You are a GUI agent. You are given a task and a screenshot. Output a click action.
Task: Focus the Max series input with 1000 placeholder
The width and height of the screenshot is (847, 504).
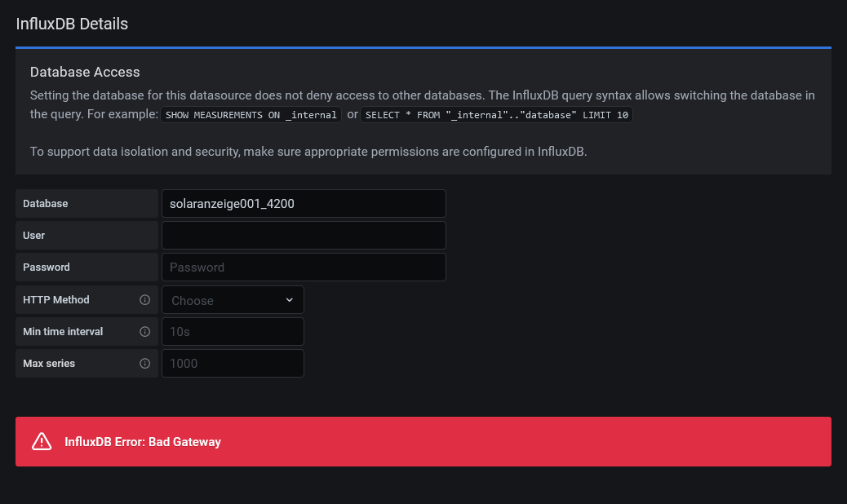233,364
